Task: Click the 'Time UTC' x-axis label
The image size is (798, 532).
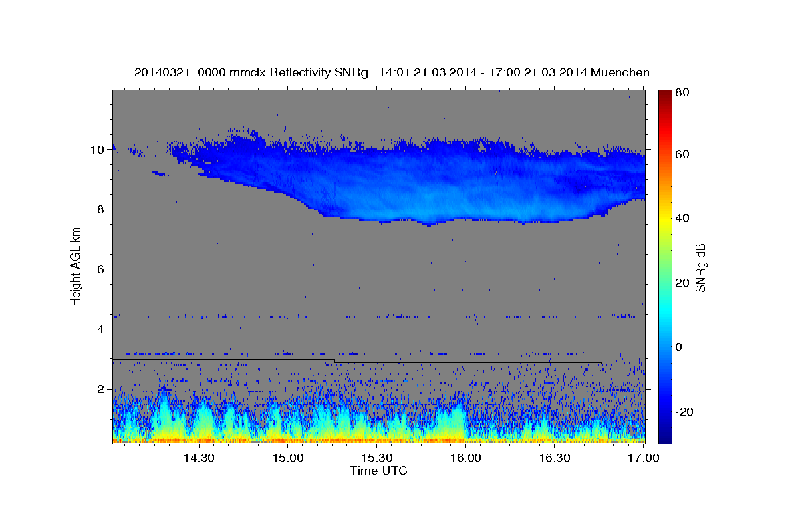Action: point(378,471)
